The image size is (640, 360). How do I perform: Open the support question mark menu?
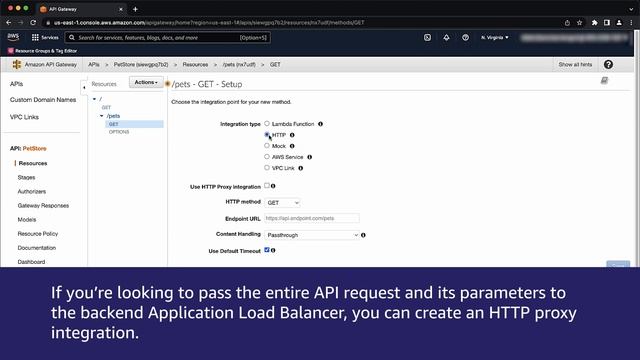465,38
